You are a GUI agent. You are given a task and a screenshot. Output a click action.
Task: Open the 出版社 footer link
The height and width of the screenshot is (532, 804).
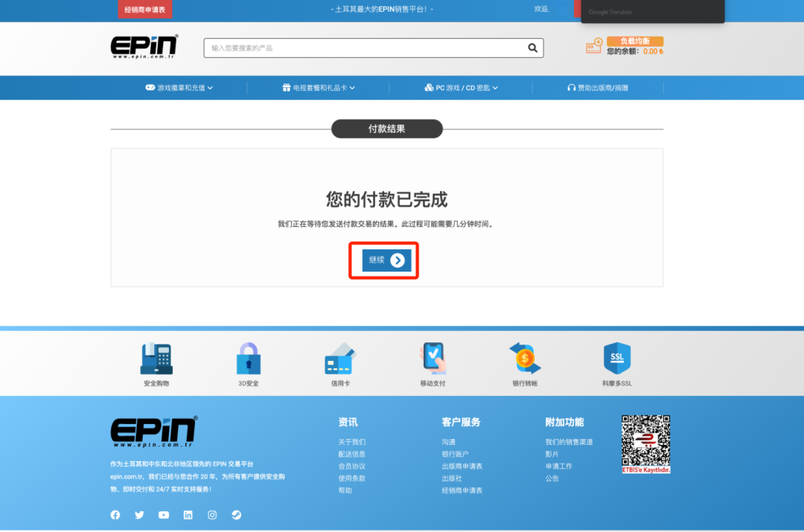[x=452, y=478]
